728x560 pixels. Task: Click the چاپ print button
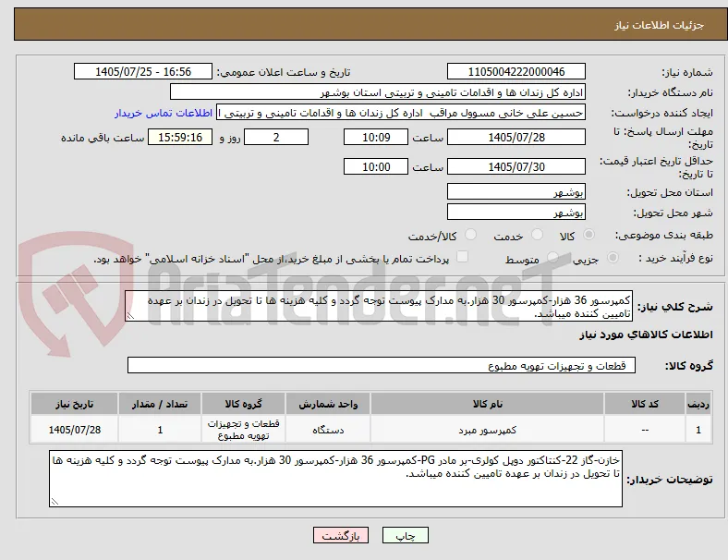406,535
